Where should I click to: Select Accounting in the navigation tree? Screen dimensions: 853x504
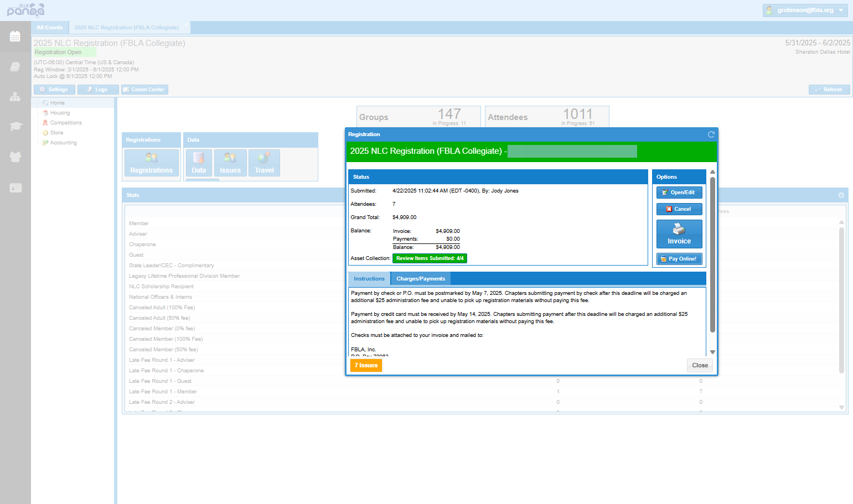point(63,143)
